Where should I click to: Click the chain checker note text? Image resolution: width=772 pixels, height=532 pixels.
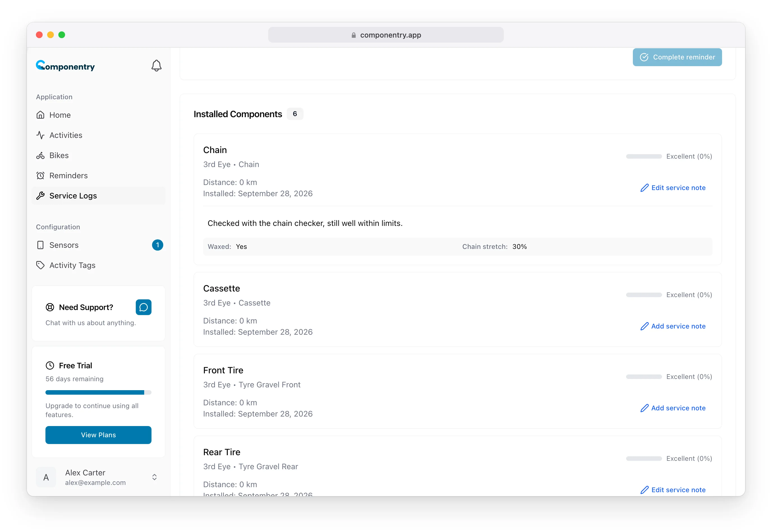(x=305, y=223)
